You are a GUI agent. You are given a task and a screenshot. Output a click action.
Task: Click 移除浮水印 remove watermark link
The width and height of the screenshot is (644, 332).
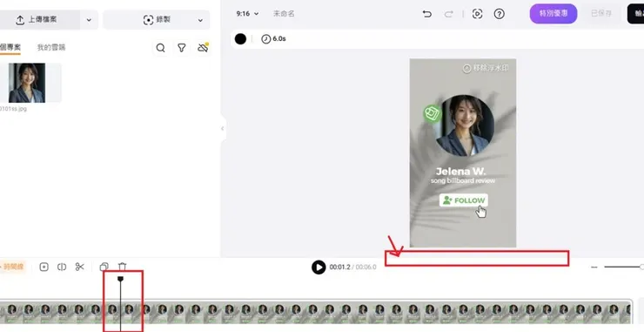tap(485, 68)
